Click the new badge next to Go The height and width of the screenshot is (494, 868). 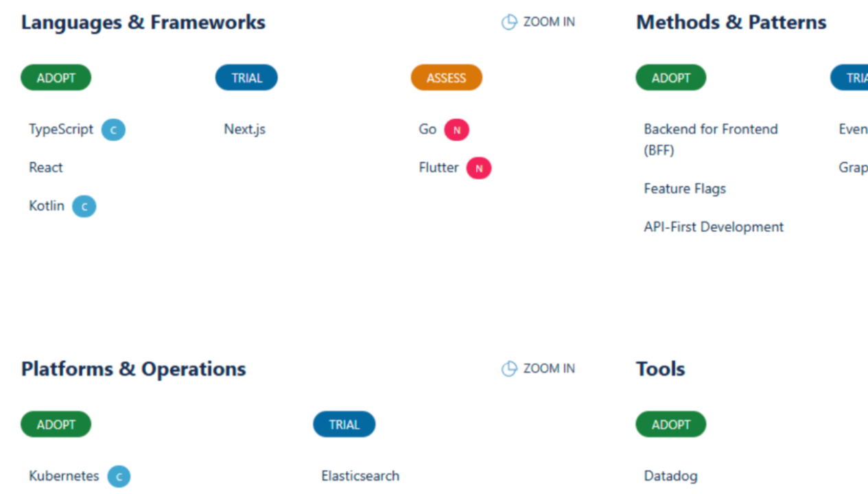coord(456,130)
